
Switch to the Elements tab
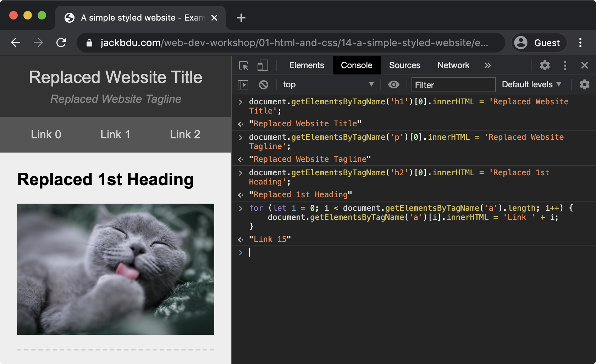(x=307, y=65)
